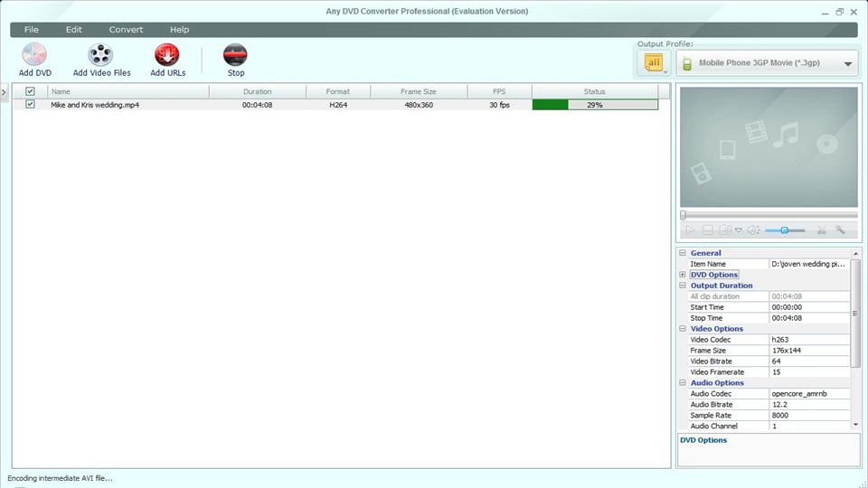This screenshot has width=868, height=488.
Task: Open the Convert menu
Action: pyautogui.click(x=126, y=29)
